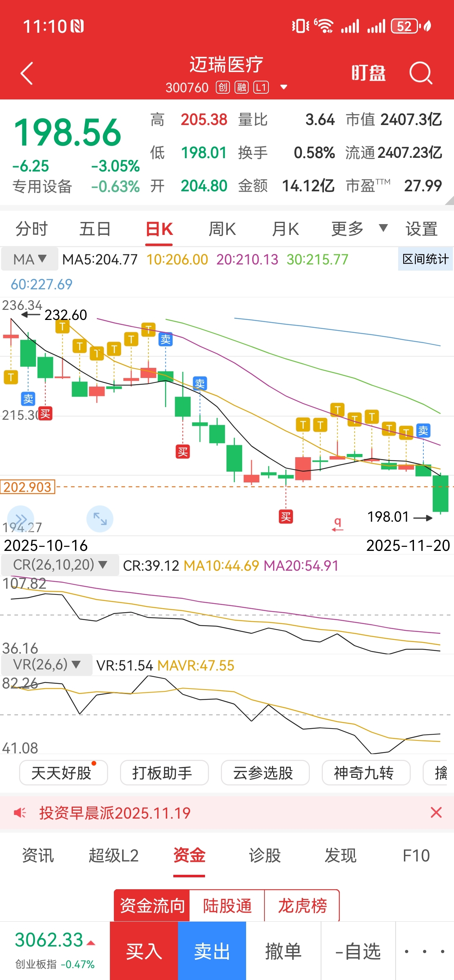The image size is (454, 980).
Task: Tap the 融 margin badge icon
Action: point(242,88)
